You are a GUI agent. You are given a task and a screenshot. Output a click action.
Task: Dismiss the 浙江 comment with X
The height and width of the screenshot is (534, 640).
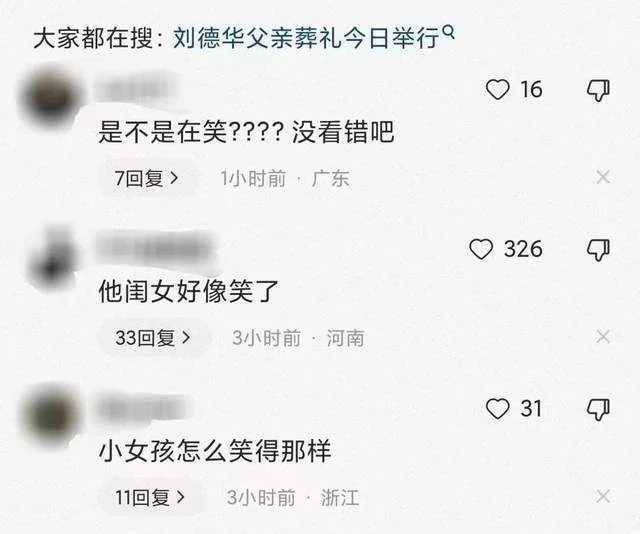(x=603, y=496)
